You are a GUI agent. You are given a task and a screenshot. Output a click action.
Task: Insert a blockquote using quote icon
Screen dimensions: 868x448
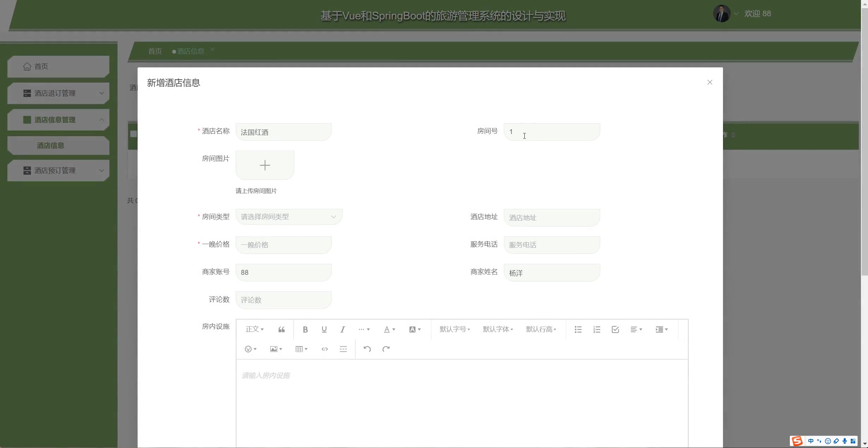281,329
